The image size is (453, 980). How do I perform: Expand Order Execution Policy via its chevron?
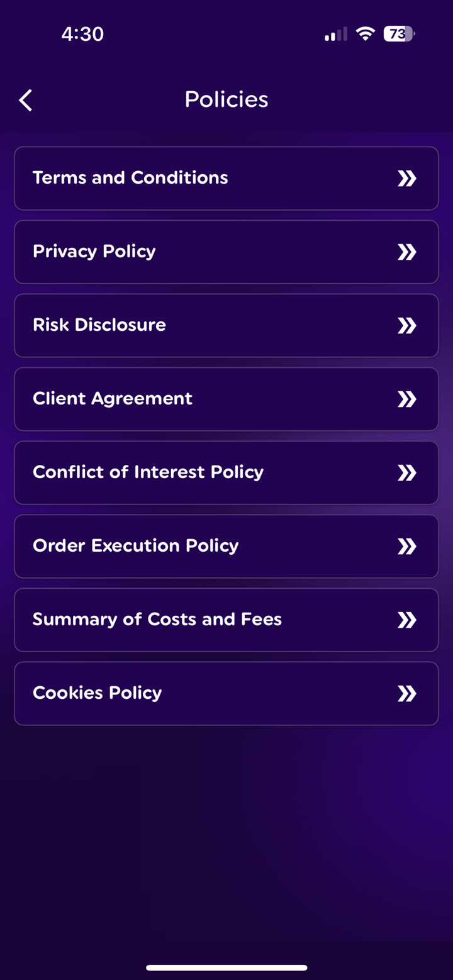[x=407, y=547]
